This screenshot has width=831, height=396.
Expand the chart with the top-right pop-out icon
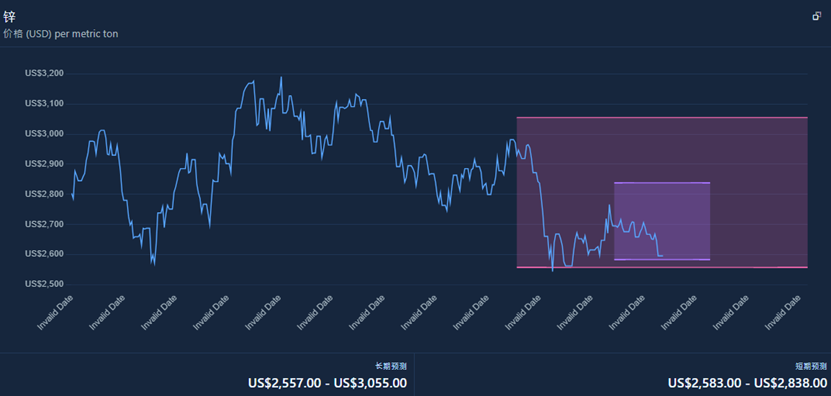pyautogui.click(x=816, y=16)
